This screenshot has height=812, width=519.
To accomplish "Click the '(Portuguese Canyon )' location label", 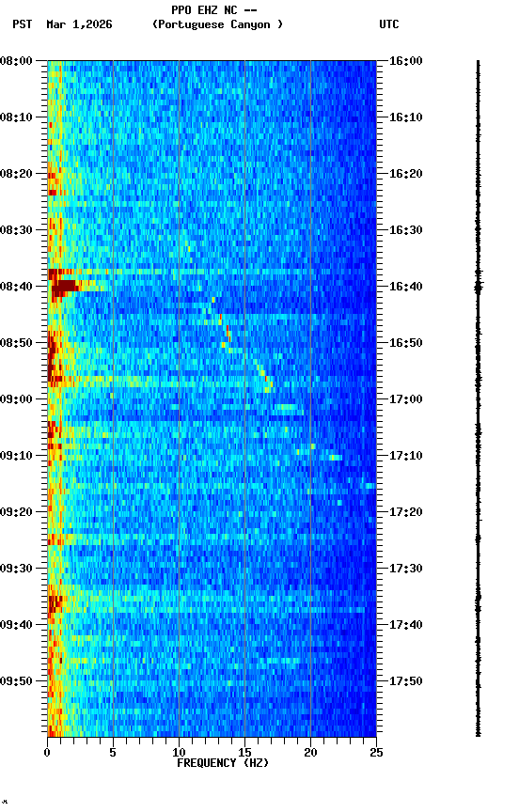I will pyautogui.click(x=217, y=24).
